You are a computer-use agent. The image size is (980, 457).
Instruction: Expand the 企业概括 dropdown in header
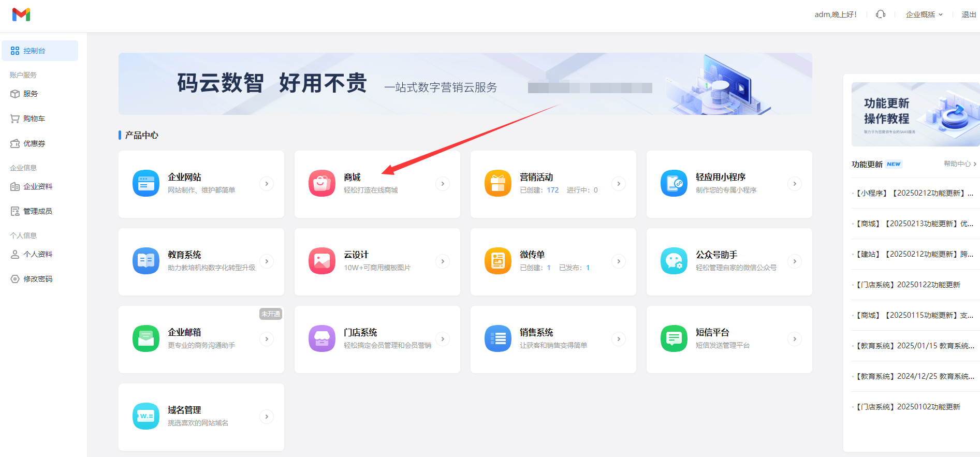coord(924,14)
